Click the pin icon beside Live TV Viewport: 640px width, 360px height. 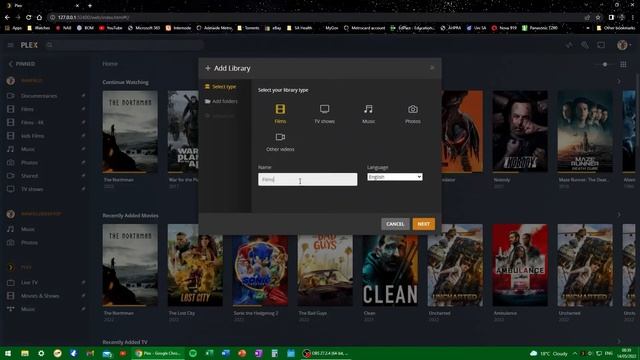click(83, 282)
